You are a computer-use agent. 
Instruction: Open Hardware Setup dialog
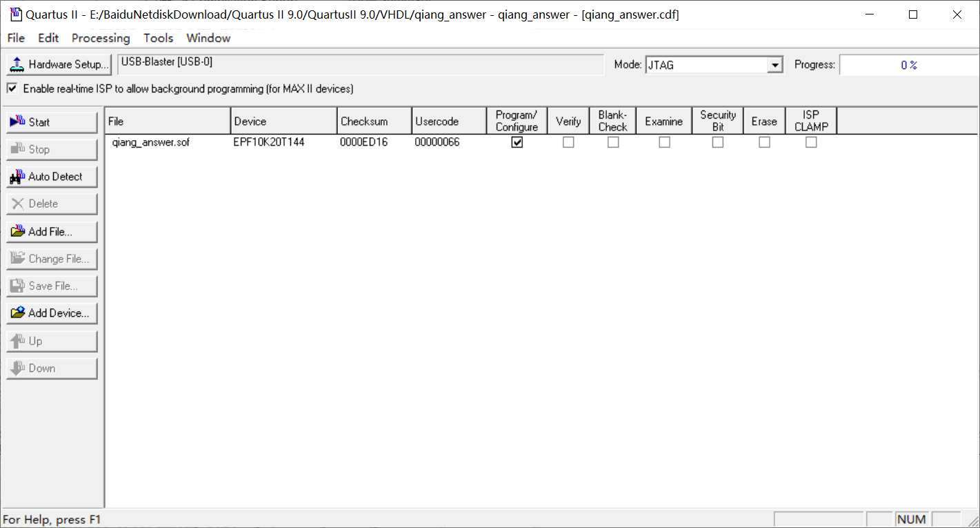point(59,64)
